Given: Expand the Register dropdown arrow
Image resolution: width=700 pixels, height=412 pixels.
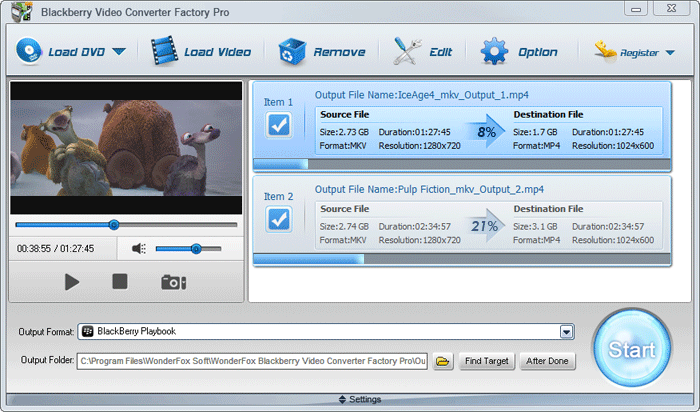Looking at the screenshot, I should pos(670,53).
